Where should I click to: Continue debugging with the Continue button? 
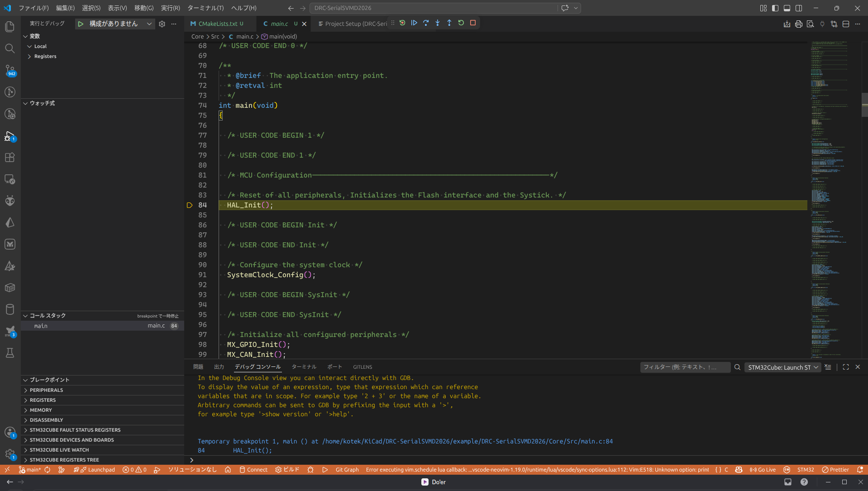click(414, 23)
